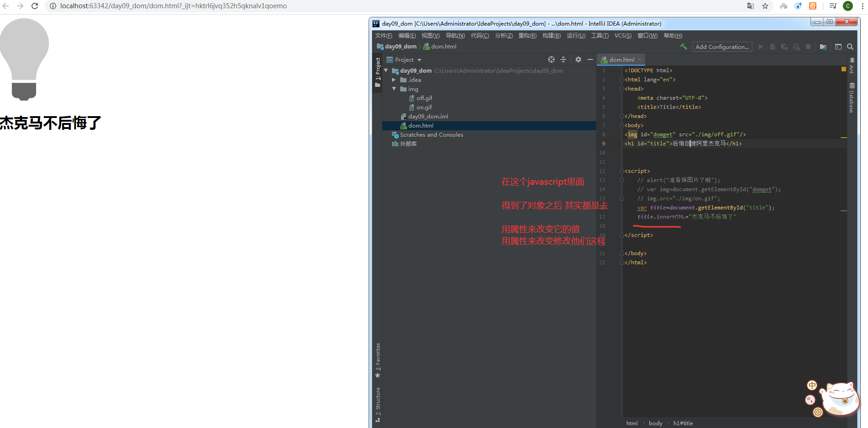
Task: Open the 帮助(H) menu
Action: 673,36
